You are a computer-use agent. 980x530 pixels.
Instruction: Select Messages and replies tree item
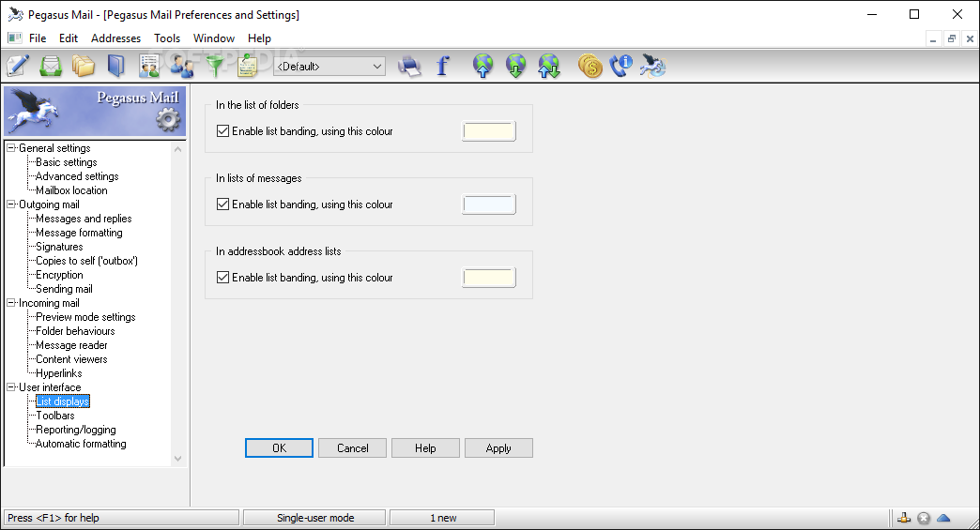pyautogui.click(x=84, y=219)
